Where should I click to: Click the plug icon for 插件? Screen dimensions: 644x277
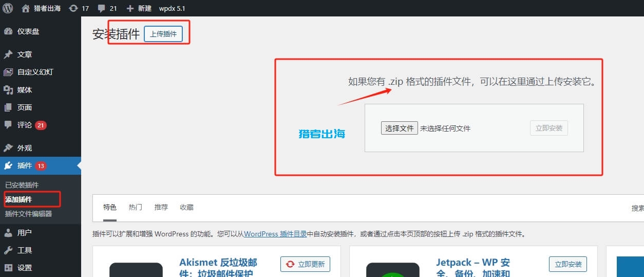pyautogui.click(x=8, y=165)
